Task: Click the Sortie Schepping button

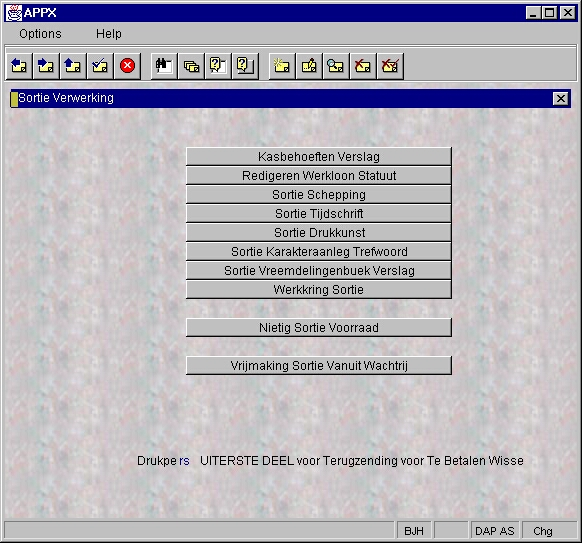Action: [319, 194]
